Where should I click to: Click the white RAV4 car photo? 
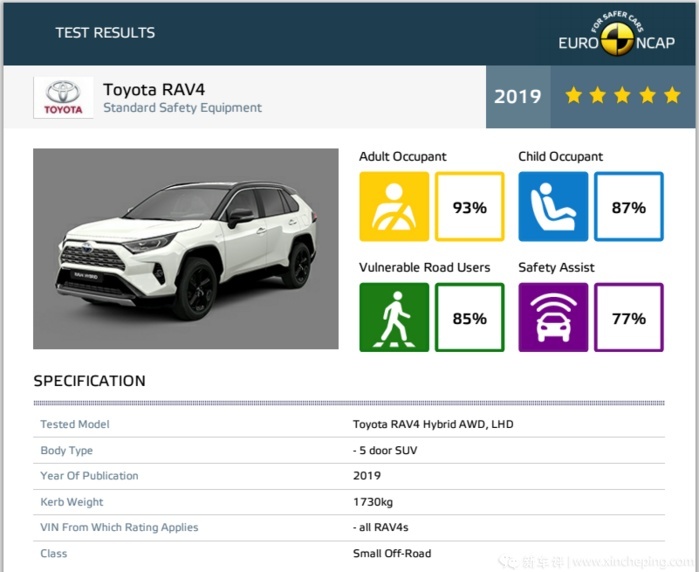coord(186,249)
